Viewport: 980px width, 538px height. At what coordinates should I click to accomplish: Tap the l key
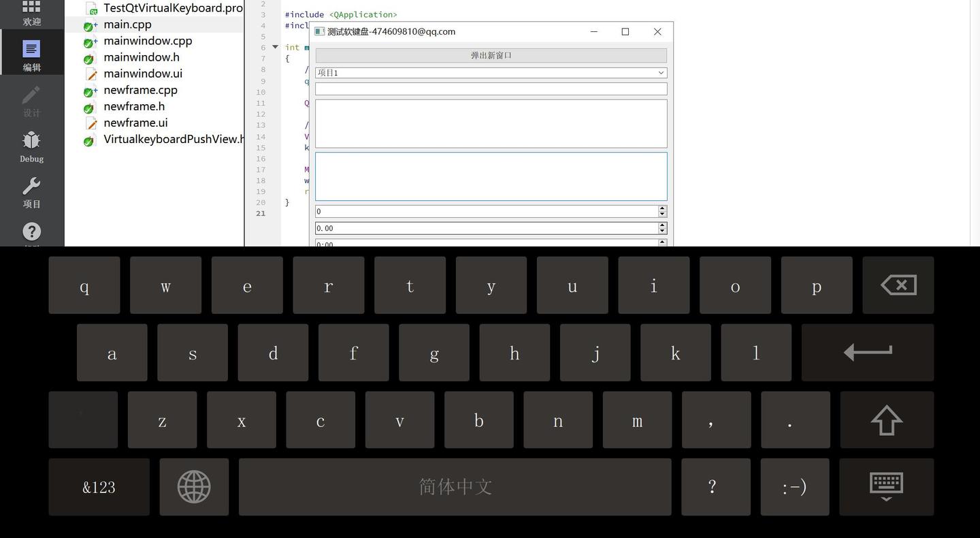[x=756, y=352]
